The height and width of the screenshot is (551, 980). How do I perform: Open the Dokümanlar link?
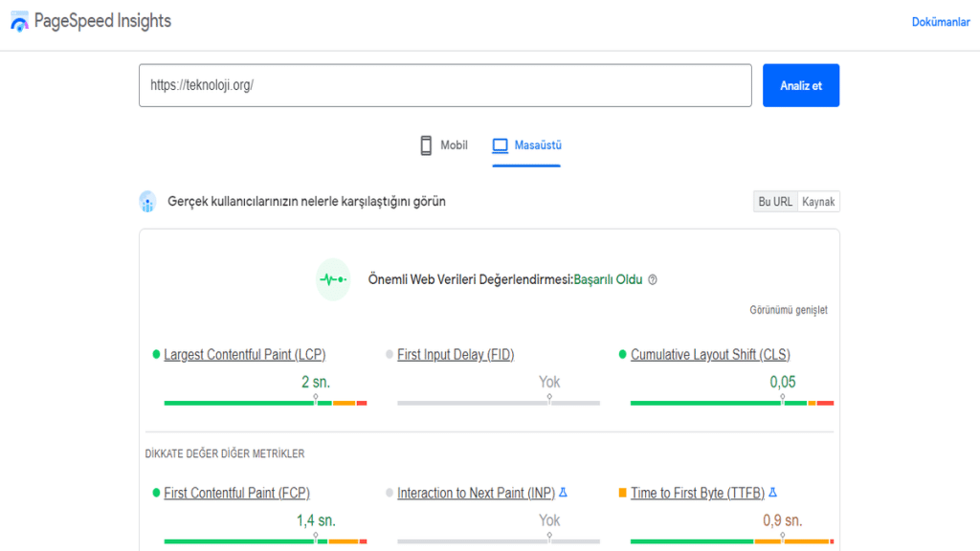click(942, 21)
